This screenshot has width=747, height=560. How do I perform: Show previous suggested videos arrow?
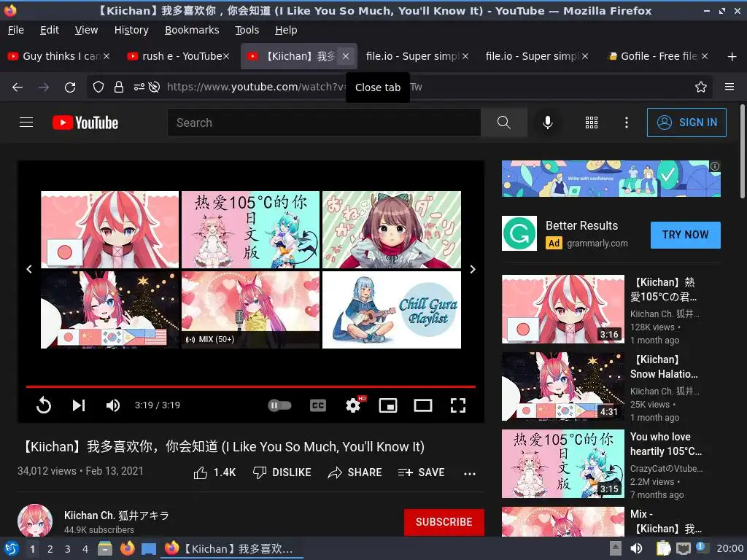(29, 269)
